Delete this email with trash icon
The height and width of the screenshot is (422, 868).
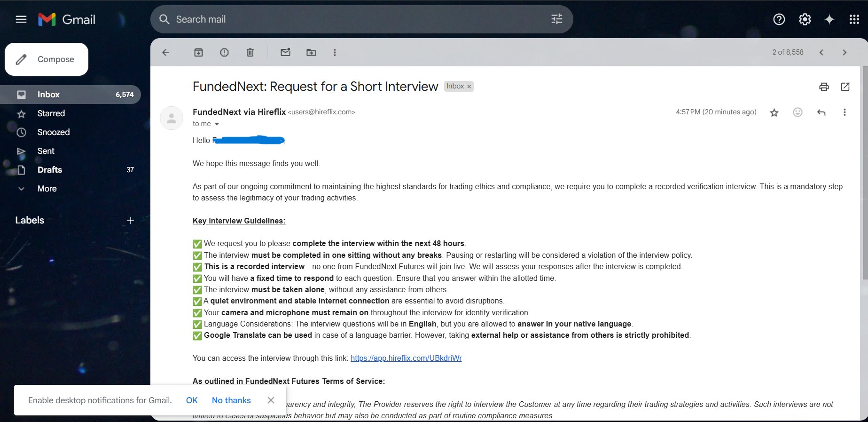[250, 52]
